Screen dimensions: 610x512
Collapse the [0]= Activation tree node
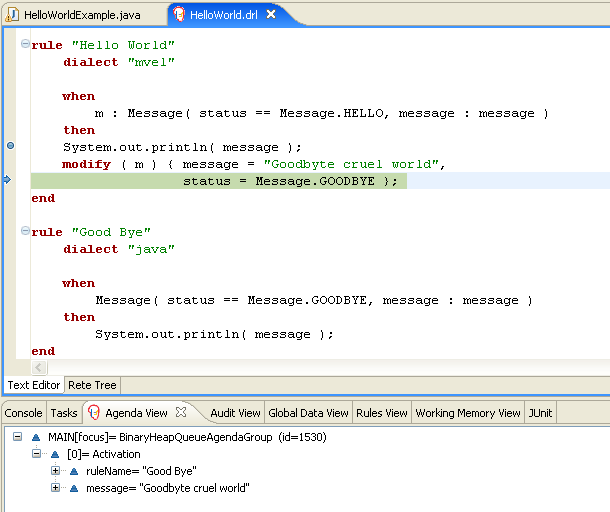point(37,454)
